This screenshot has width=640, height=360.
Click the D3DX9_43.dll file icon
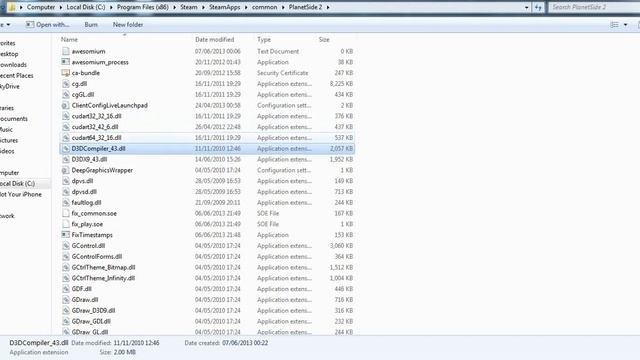coord(65,160)
